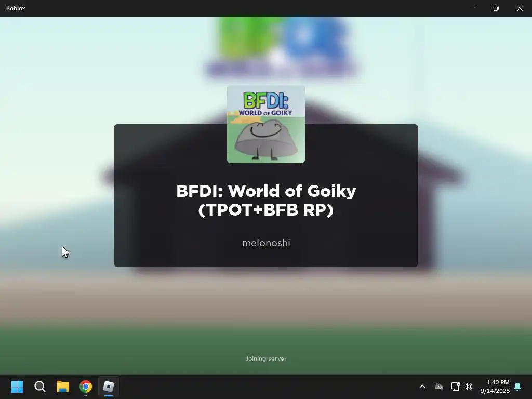Open the Windows Start menu
This screenshot has width=532, height=399.
coord(17,387)
